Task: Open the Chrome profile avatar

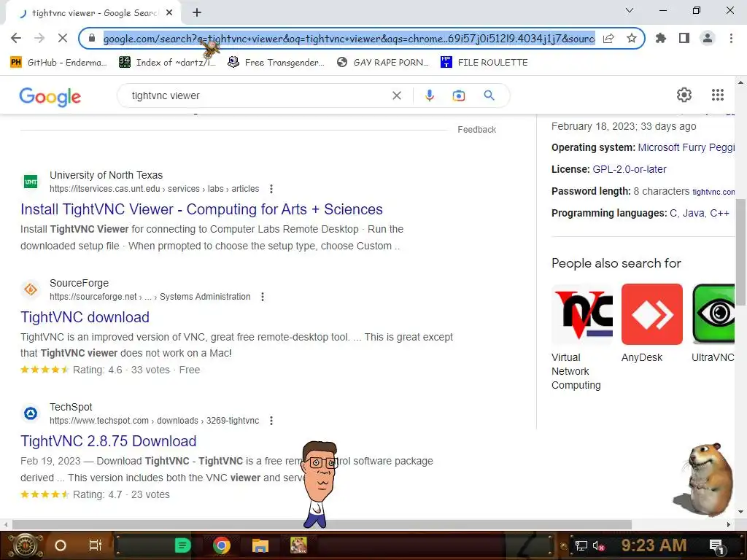Action: click(x=708, y=38)
